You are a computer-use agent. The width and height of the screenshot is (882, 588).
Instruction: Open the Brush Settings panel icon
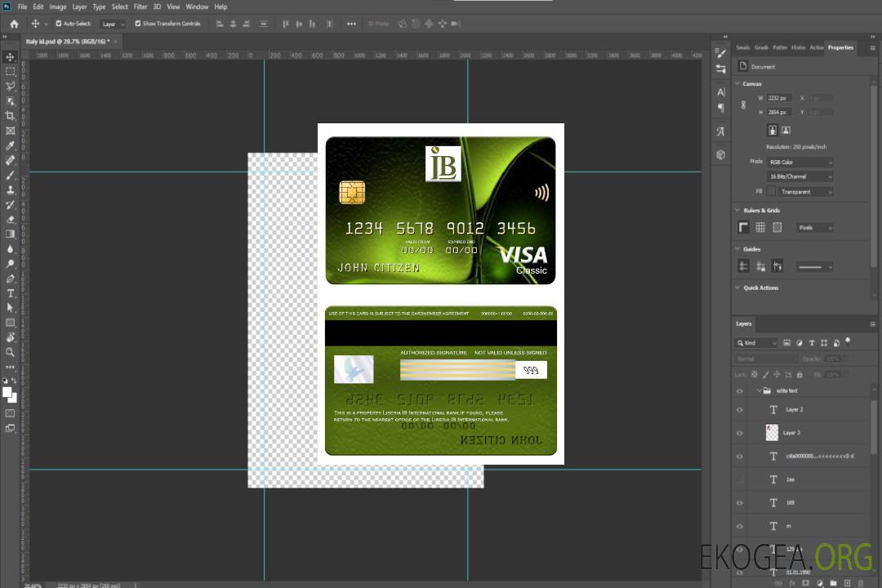point(721,53)
